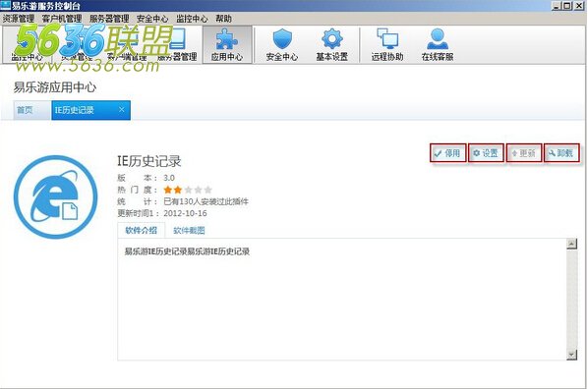Switch to the 软件截图 tab
The image size is (588, 389).
click(189, 230)
